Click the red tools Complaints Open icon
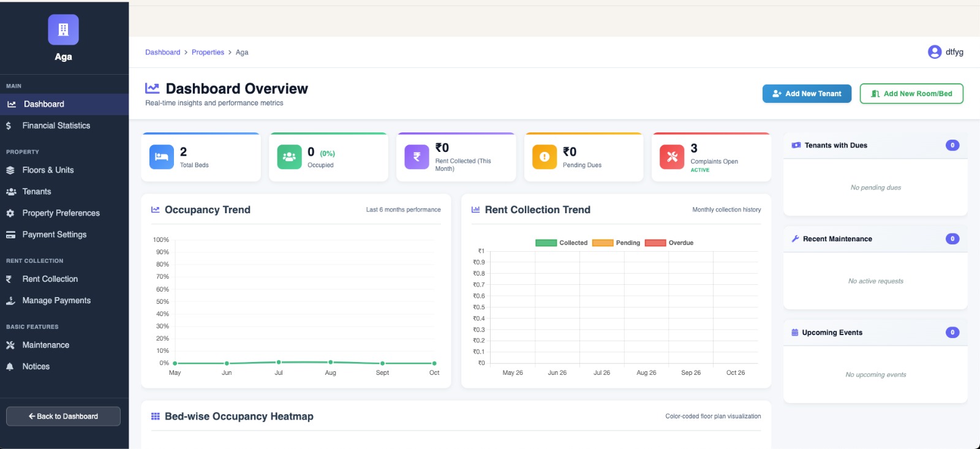 click(672, 157)
